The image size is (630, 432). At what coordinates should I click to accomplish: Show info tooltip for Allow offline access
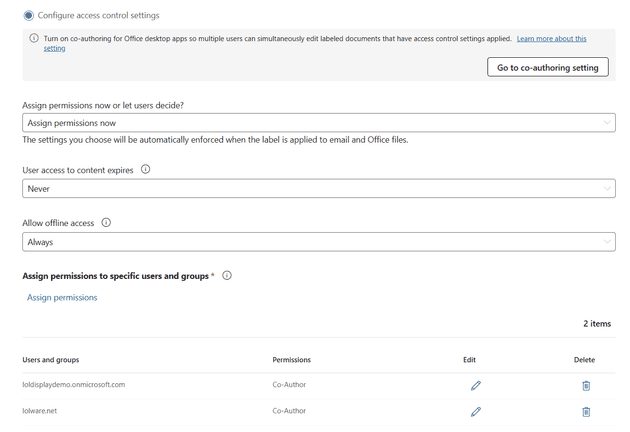tap(106, 222)
